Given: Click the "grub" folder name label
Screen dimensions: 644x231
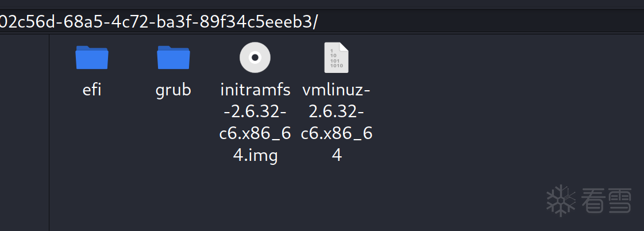Looking at the screenshot, I should [173, 90].
